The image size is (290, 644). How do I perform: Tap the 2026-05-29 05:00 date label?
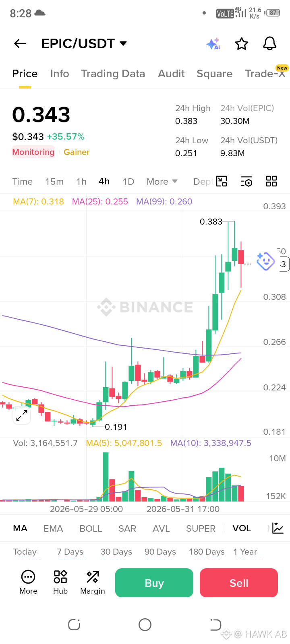click(86, 509)
